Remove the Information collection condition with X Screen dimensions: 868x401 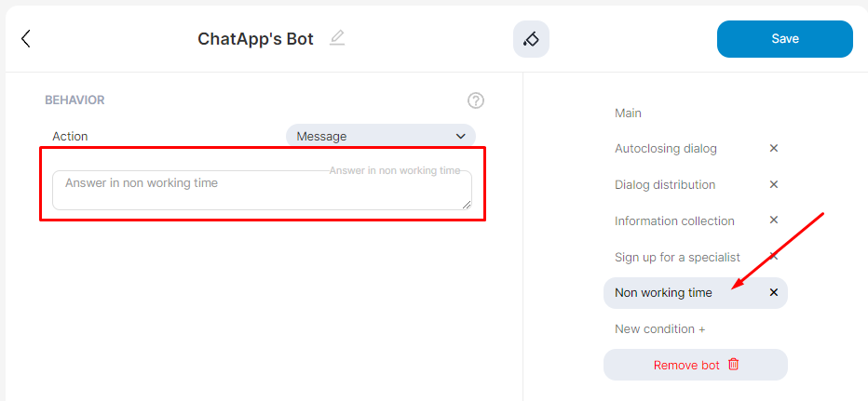pyautogui.click(x=773, y=221)
